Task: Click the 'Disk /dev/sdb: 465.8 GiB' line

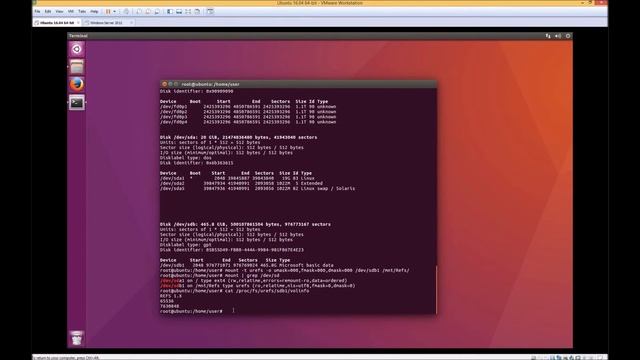Action: (245, 224)
